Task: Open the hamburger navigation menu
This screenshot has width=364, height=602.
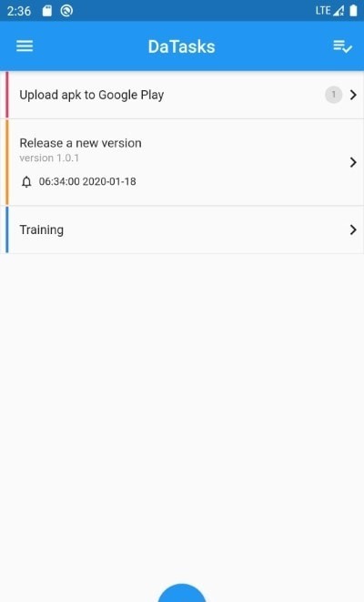Action: point(25,46)
